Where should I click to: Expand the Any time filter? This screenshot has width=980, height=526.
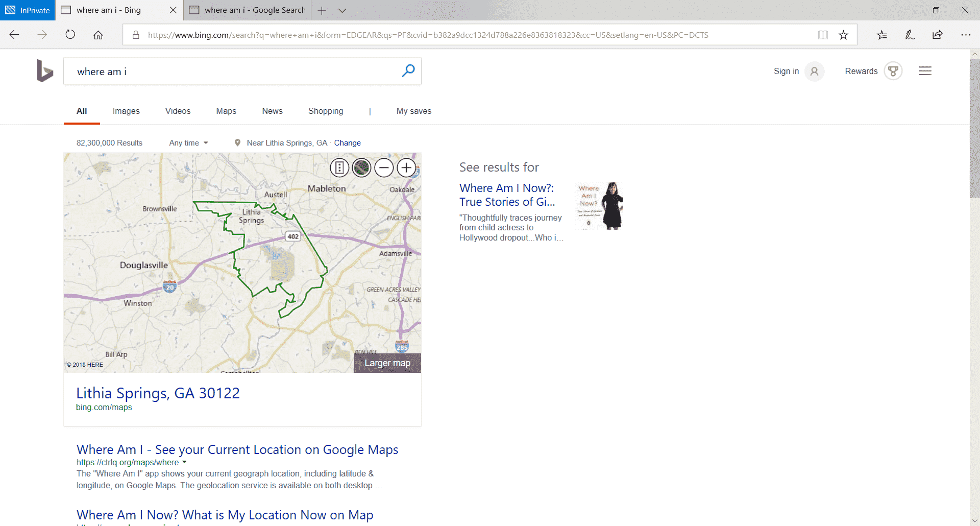(x=188, y=143)
